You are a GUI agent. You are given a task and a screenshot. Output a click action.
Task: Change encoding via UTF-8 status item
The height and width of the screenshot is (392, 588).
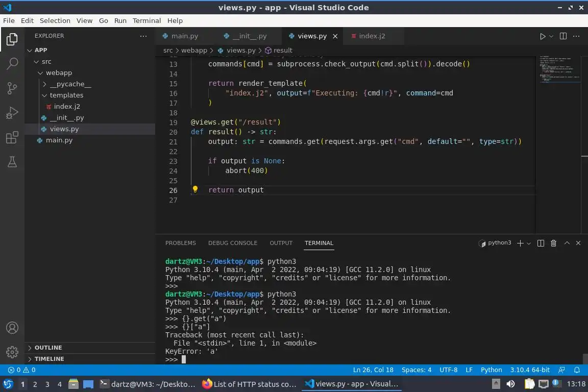point(448,370)
